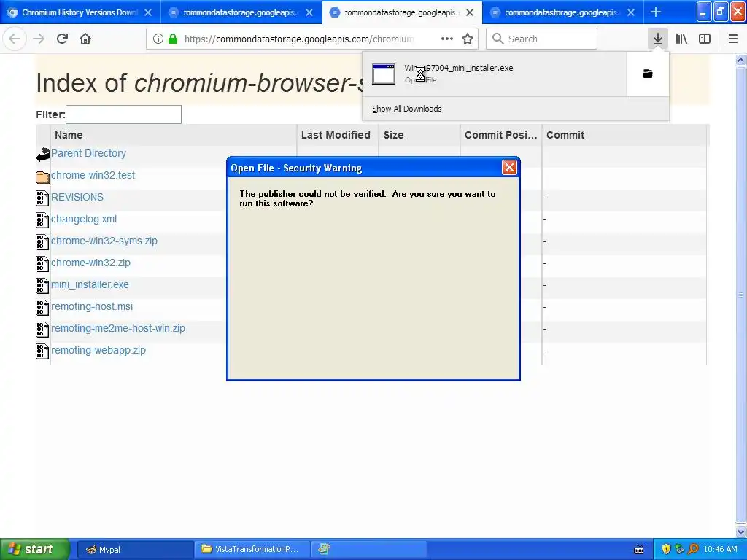Switch to Mypal taskbar button
Viewport: 747px width, 560px height.
coord(134,550)
